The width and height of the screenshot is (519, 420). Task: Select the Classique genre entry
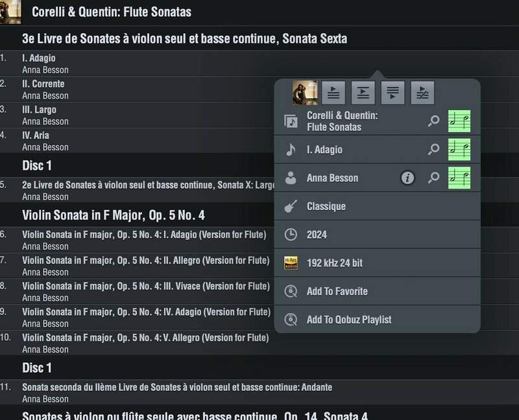tap(326, 207)
